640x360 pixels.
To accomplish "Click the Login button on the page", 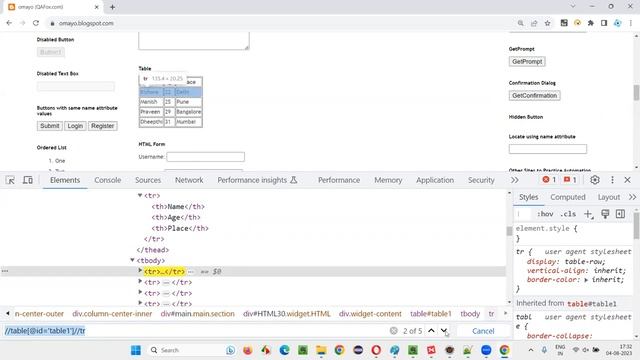I will coord(75,126).
